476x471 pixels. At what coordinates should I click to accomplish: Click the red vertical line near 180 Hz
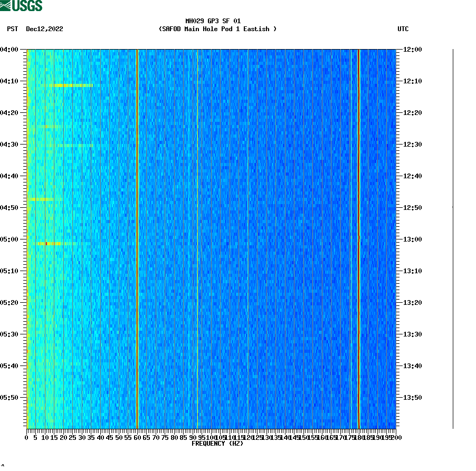point(358,237)
